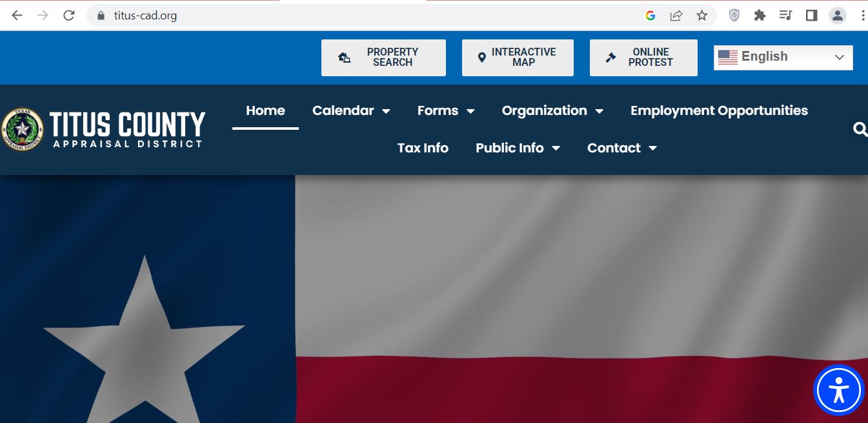The height and width of the screenshot is (423, 868).
Task: Share this page using the share icon
Action: pos(676,15)
